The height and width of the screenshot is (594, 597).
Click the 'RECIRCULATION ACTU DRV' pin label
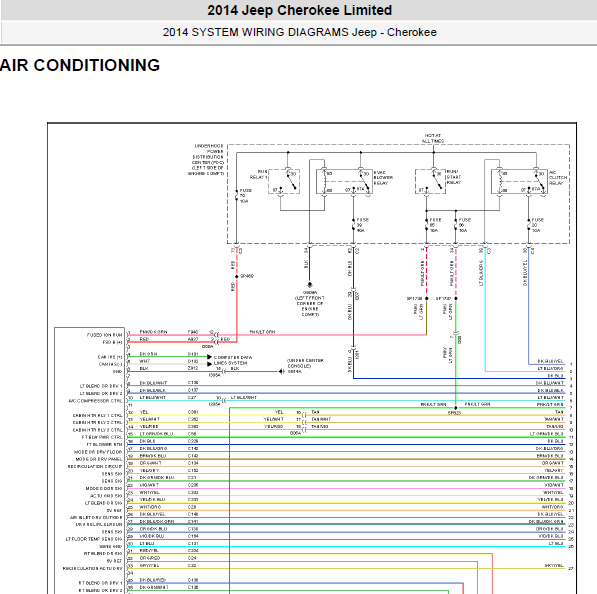[x=93, y=568]
